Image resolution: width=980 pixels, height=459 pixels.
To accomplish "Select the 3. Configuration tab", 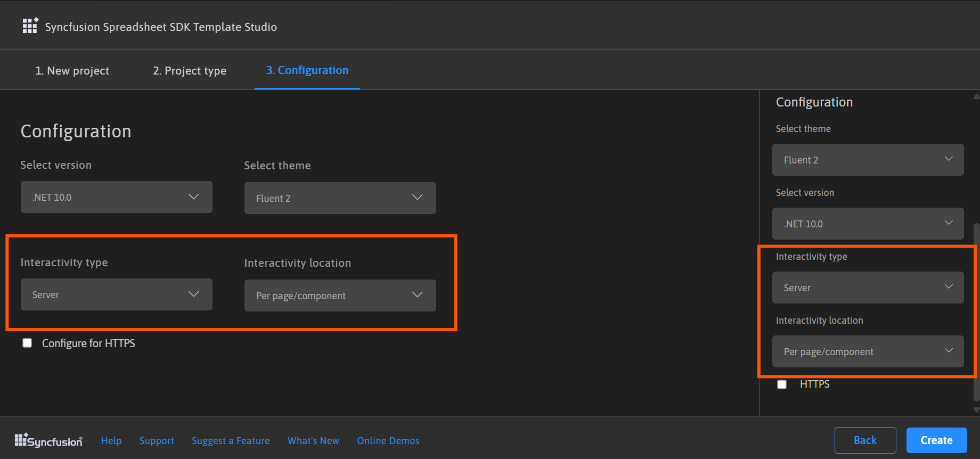I will tap(307, 70).
